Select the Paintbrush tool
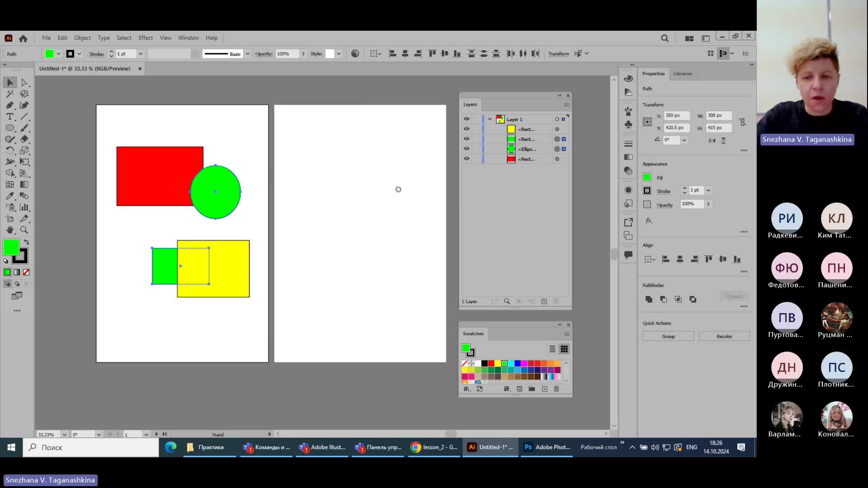The width and height of the screenshot is (868, 488). click(x=24, y=128)
